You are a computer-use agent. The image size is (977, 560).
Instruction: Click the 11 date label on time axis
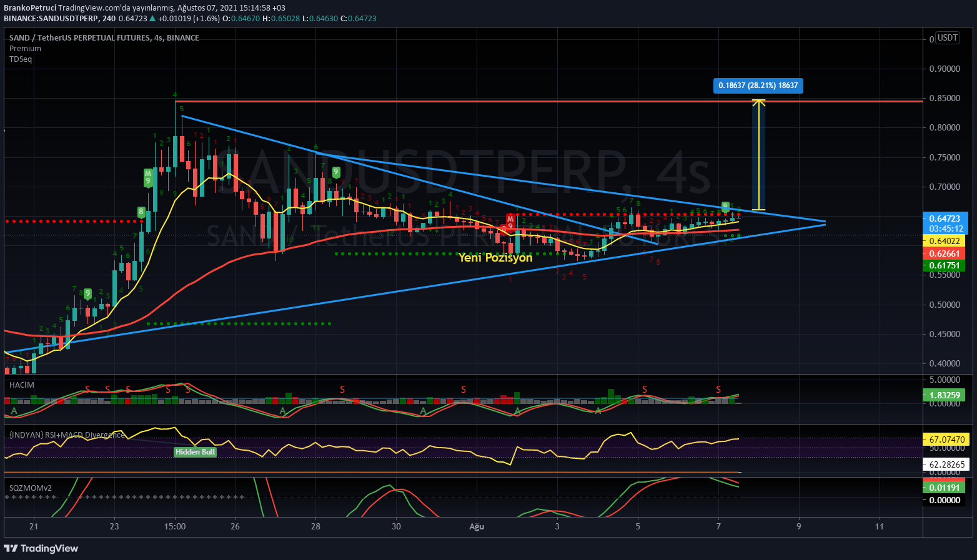[880, 526]
